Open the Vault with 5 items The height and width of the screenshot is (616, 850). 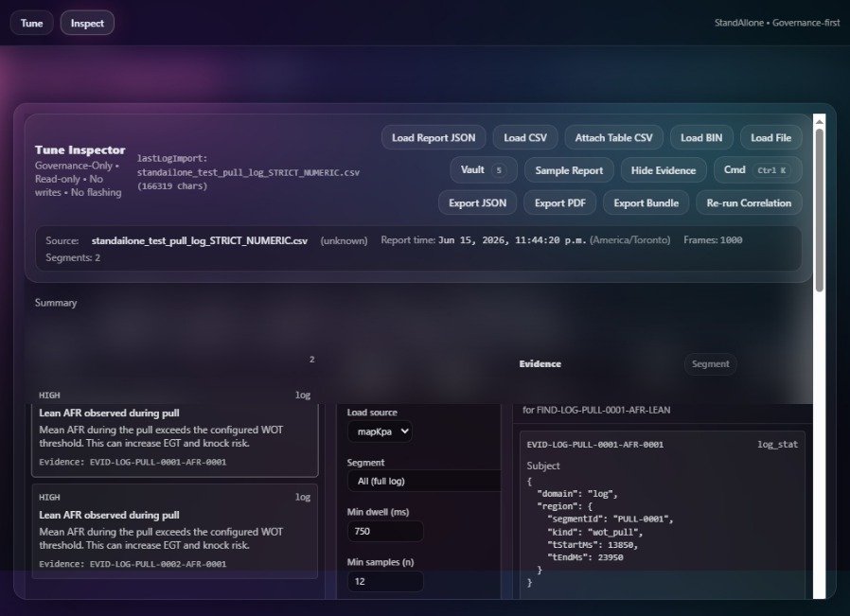(x=484, y=170)
